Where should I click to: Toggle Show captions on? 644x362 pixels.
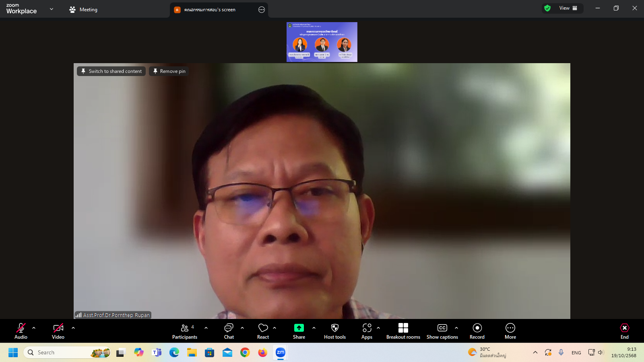click(x=442, y=331)
